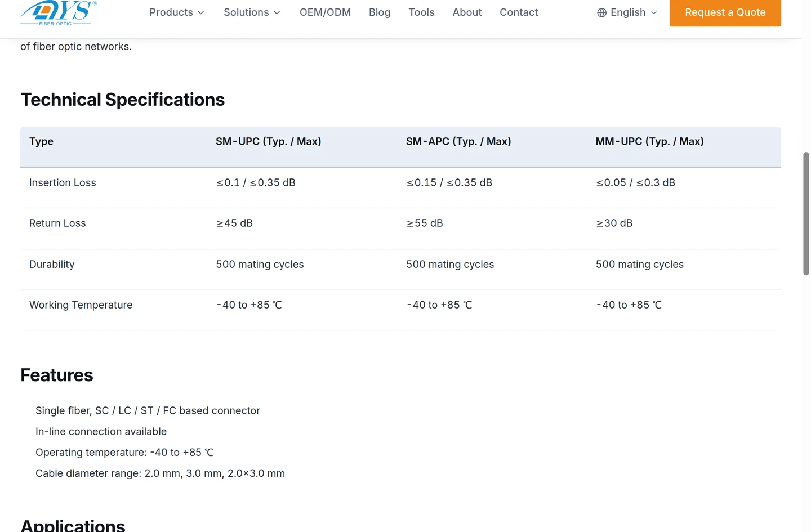Click the page vertical scrollbar thumb

[x=806, y=213]
